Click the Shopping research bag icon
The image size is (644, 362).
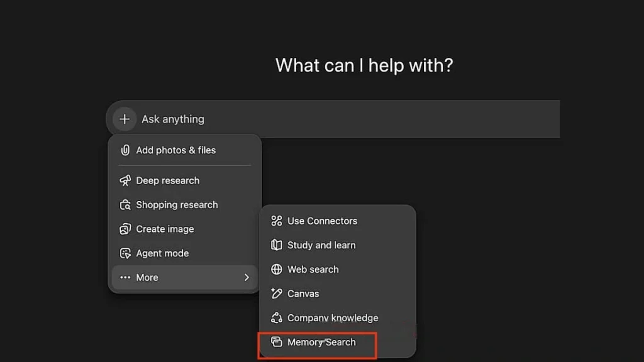coord(125,205)
